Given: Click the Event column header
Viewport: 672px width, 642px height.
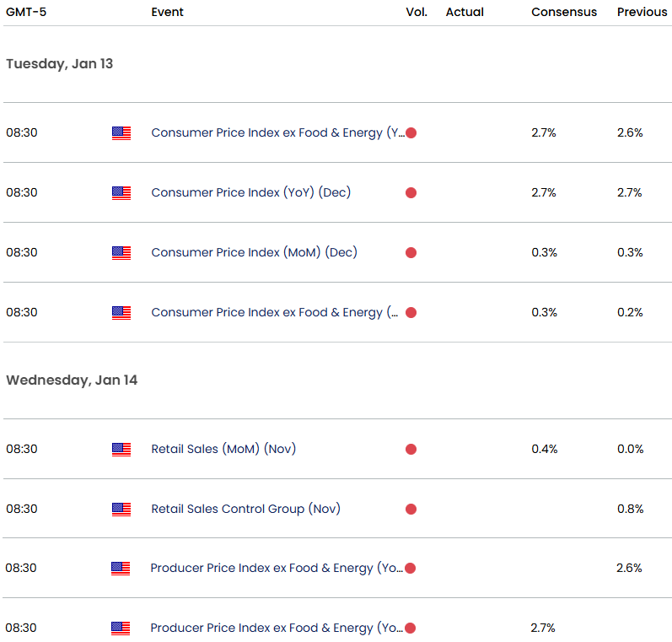Looking at the screenshot, I should tap(167, 12).
